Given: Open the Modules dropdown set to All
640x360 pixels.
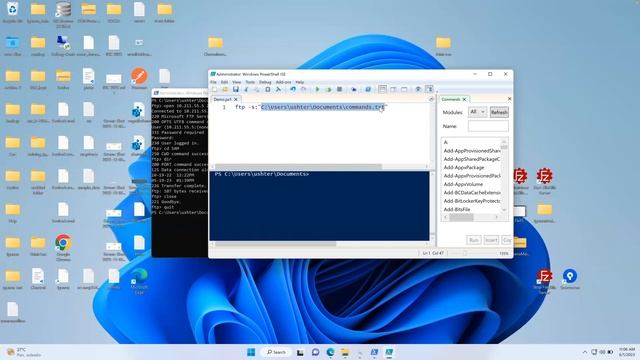Looking at the screenshot, I should click(477, 112).
